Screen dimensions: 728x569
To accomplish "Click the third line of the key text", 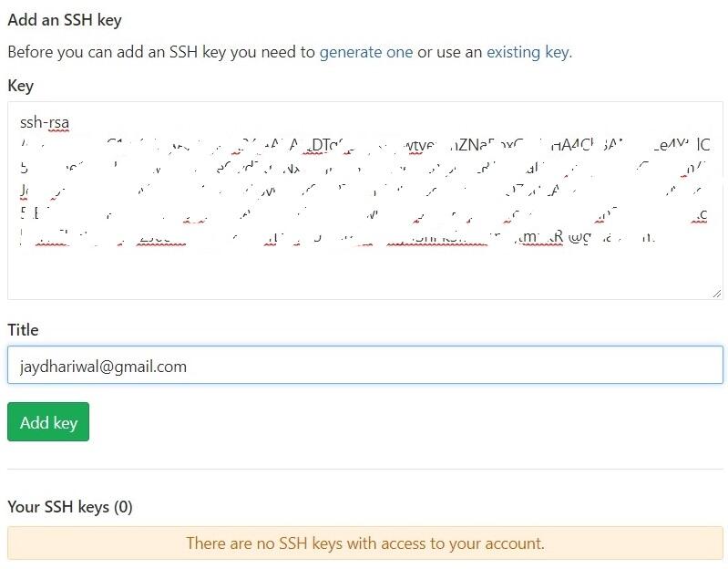I will click(364, 169).
